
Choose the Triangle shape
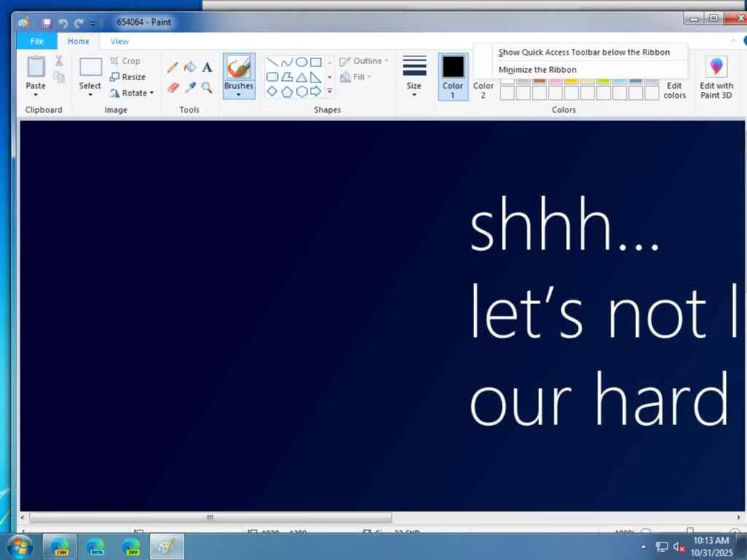301,77
